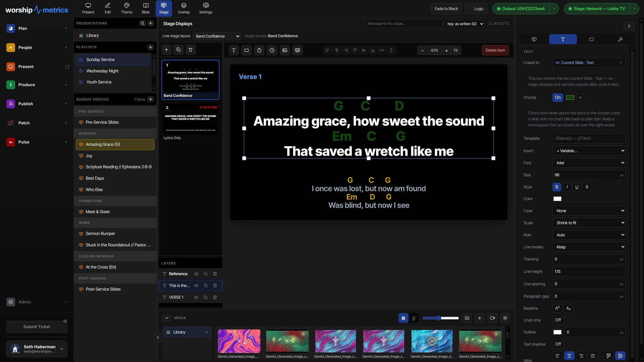Insert a timer item into layout
This screenshot has height=362, width=644.
(x=259, y=50)
